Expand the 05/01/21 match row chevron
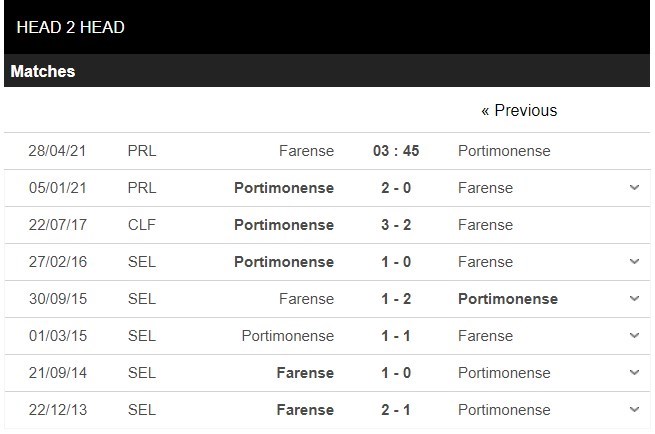The height and width of the screenshot is (434, 655). coord(634,188)
